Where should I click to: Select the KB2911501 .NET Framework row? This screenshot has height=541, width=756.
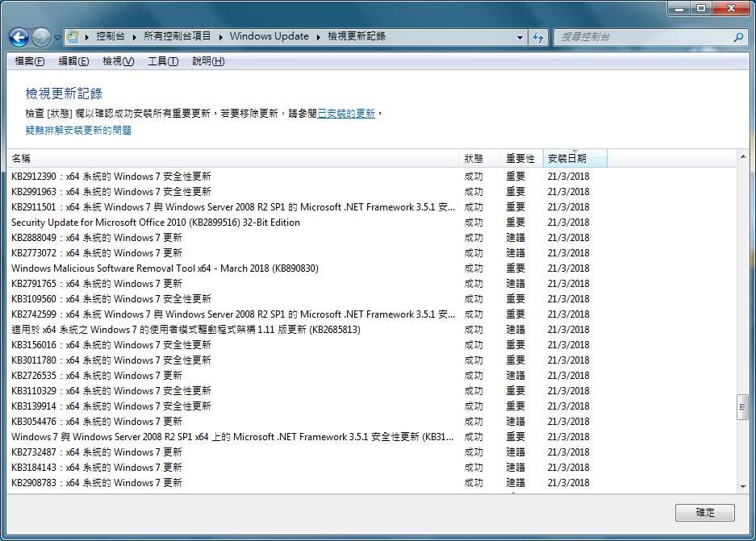371,207
